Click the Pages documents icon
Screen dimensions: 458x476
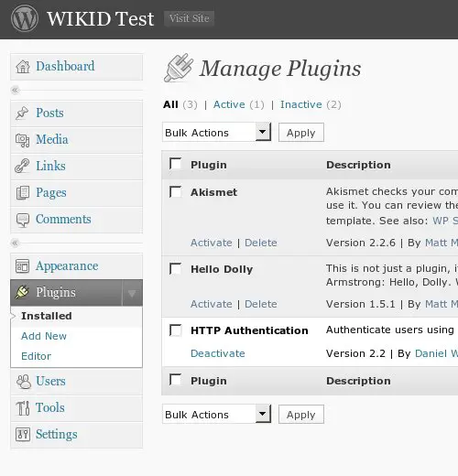23,193
